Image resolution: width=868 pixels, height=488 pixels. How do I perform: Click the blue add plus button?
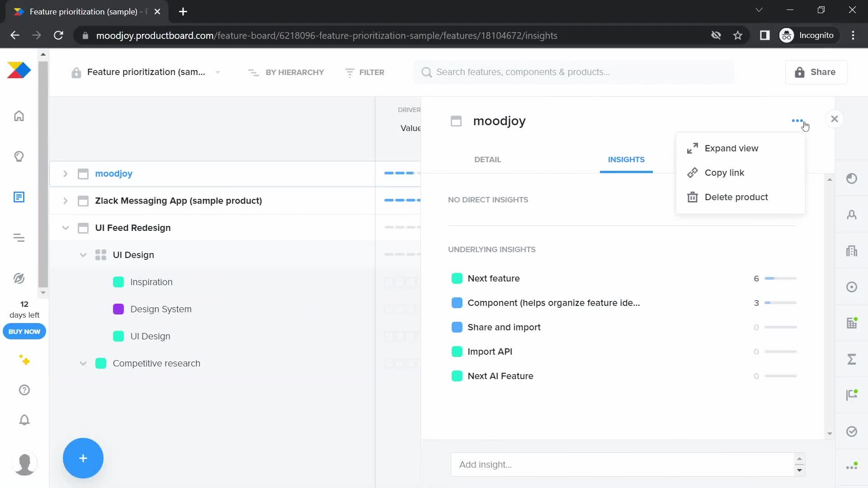pyautogui.click(x=83, y=458)
